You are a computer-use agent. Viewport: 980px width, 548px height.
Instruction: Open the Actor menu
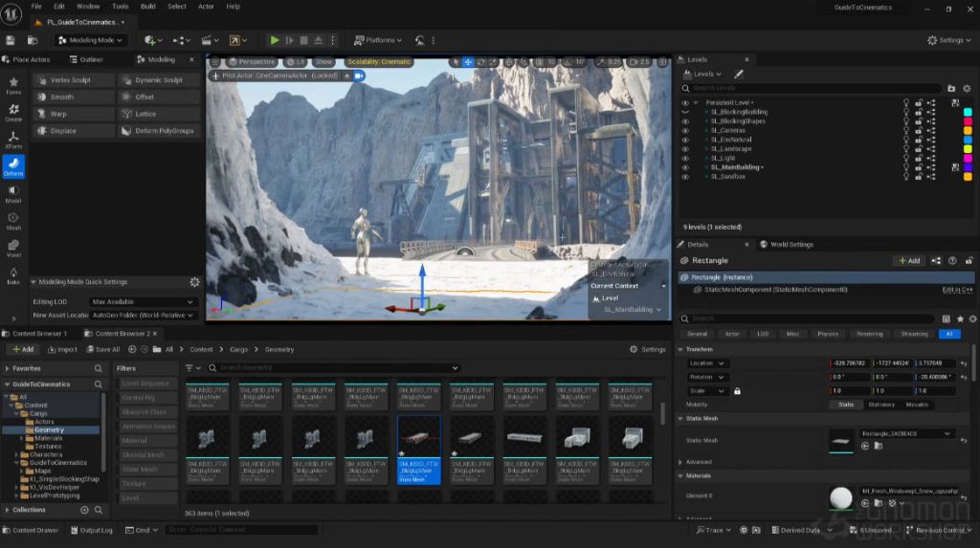click(206, 7)
